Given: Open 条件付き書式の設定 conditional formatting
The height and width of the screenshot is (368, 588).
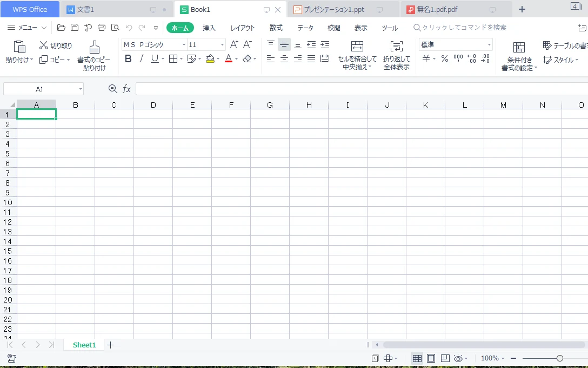Looking at the screenshot, I should [x=519, y=56].
